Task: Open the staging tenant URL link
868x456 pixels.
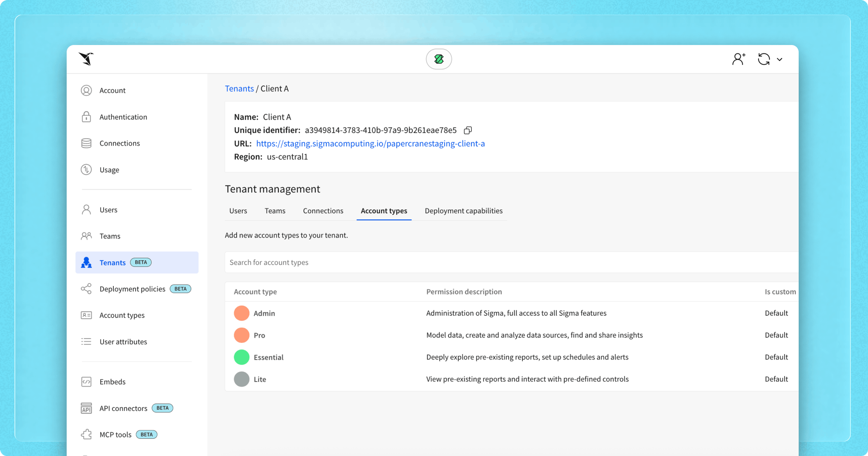Action: [370, 143]
